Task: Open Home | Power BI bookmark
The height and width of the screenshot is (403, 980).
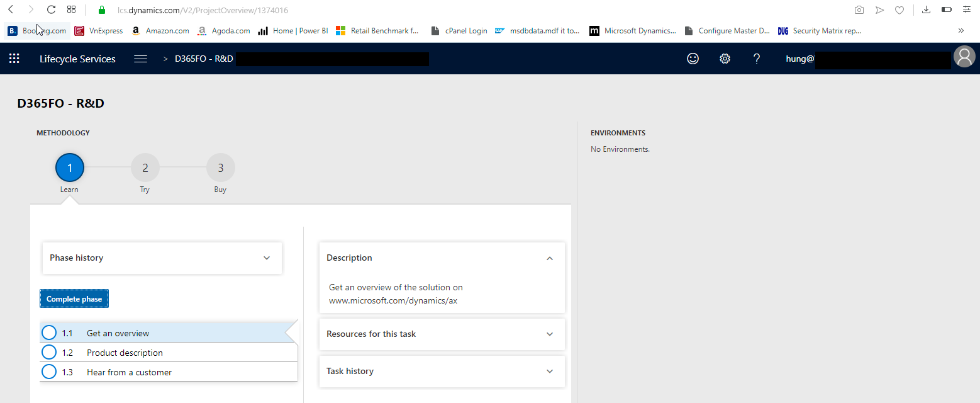Action: pyautogui.click(x=293, y=30)
